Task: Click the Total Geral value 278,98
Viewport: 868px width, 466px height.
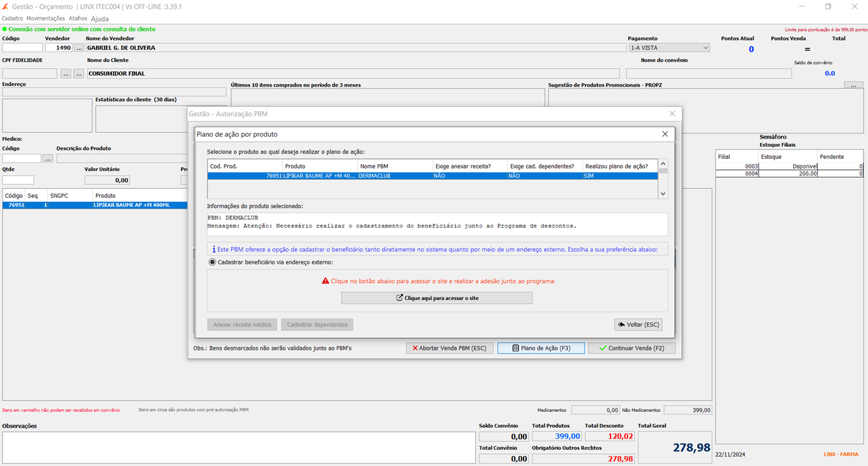Action: (676, 448)
